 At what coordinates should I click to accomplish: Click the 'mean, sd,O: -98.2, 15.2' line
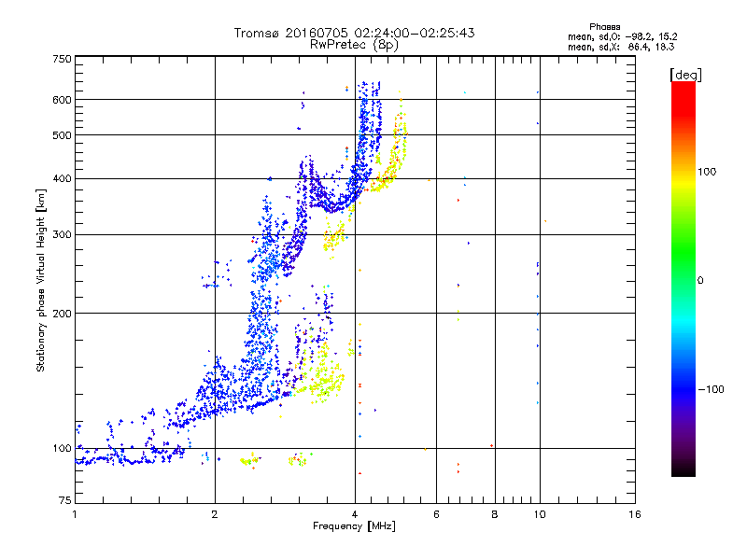coord(622,36)
